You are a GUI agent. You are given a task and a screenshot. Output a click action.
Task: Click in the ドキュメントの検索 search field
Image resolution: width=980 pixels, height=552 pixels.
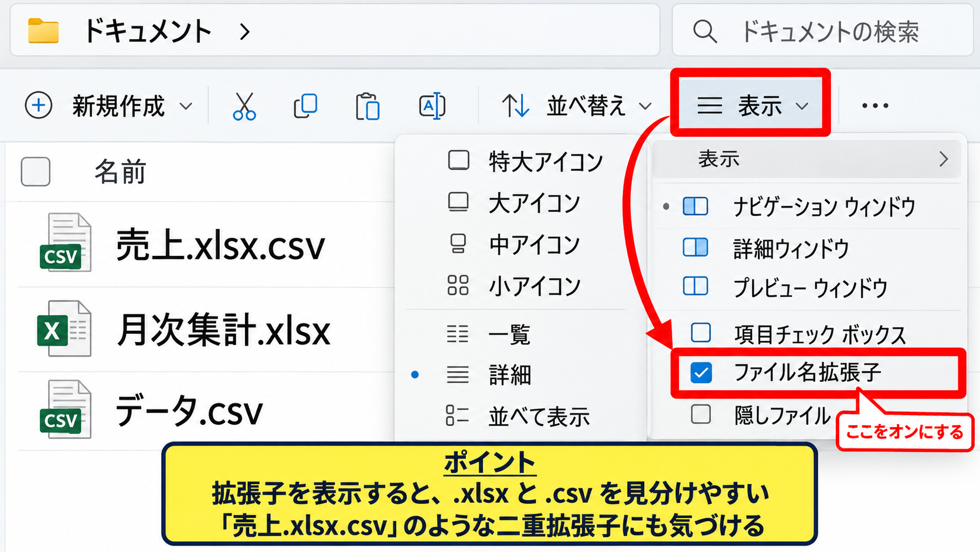(823, 31)
